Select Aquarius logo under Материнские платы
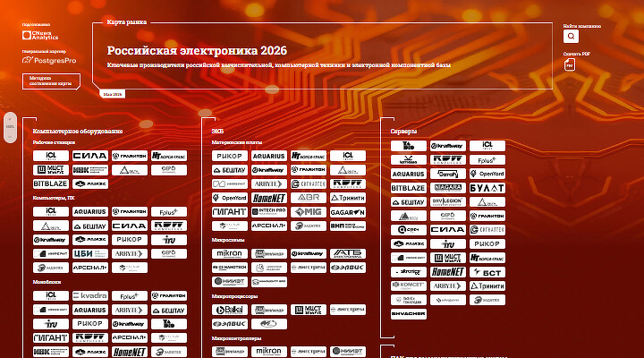The height and width of the screenshot is (358, 644). pos(269,156)
